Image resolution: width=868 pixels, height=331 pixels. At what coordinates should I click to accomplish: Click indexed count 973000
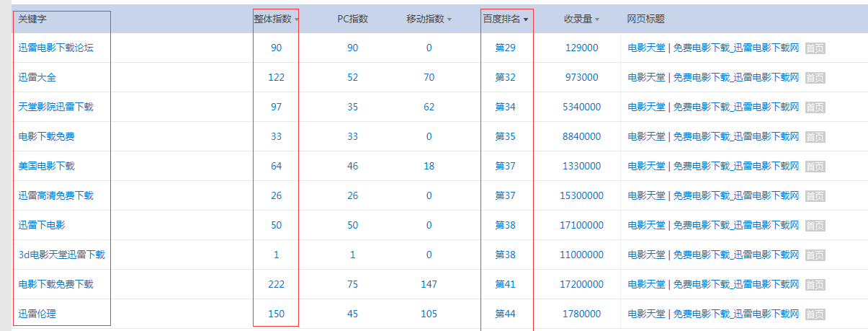pos(582,77)
